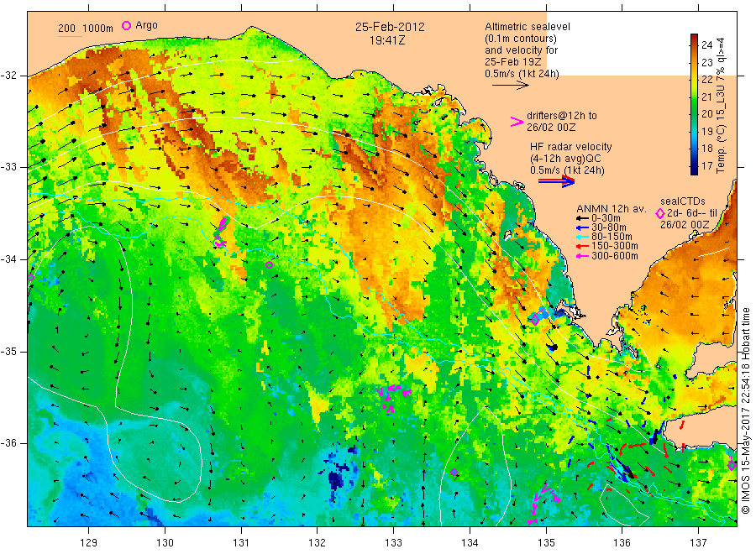Click the 'Argo' legend text

tap(146, 25)
